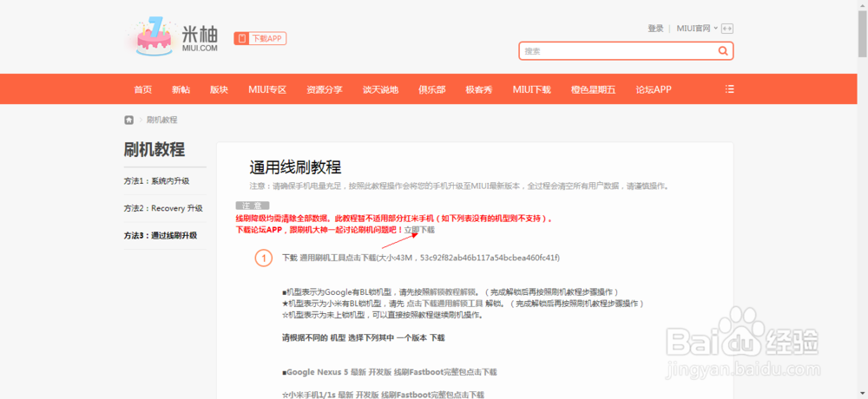
Task: Toggle the page width switch icon
Action: [727, 29]
